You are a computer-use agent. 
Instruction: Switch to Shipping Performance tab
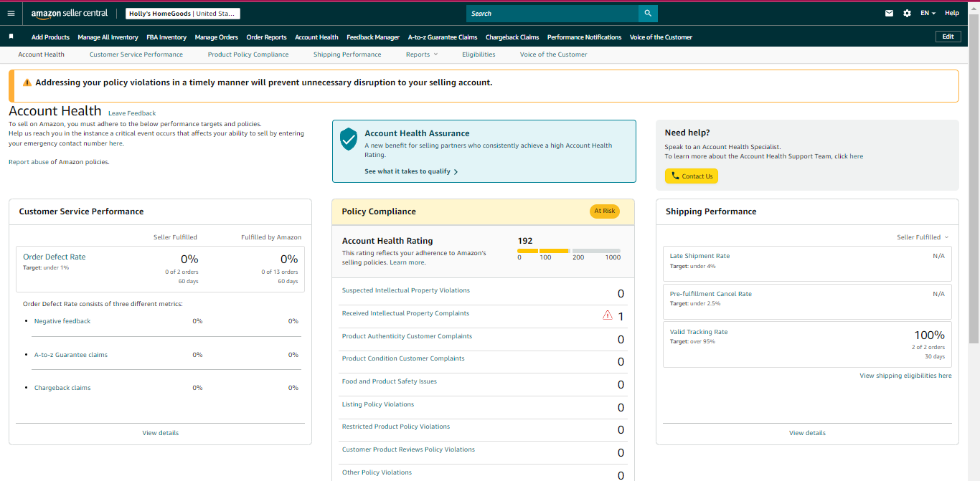[x=347, y=54]
